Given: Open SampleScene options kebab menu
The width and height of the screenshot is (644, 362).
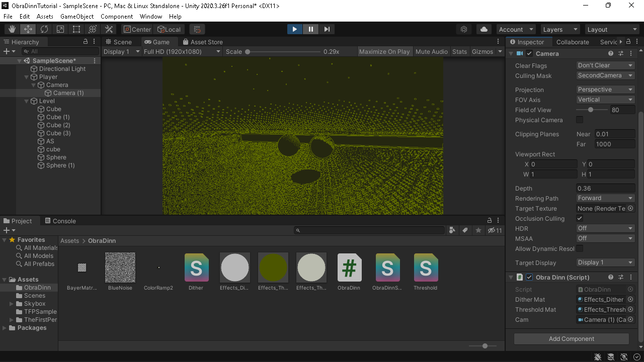Looking at the screenshot, I should [x=95, y=61].
